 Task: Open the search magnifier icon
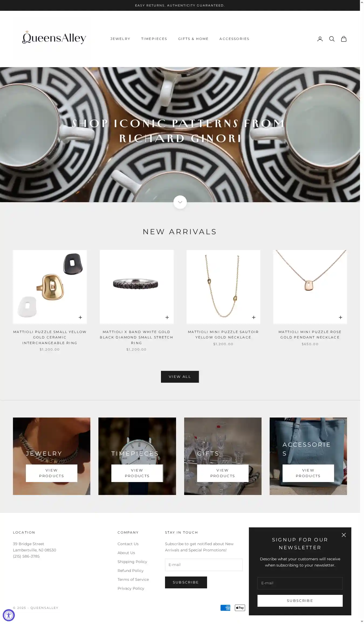pos(332,39)
